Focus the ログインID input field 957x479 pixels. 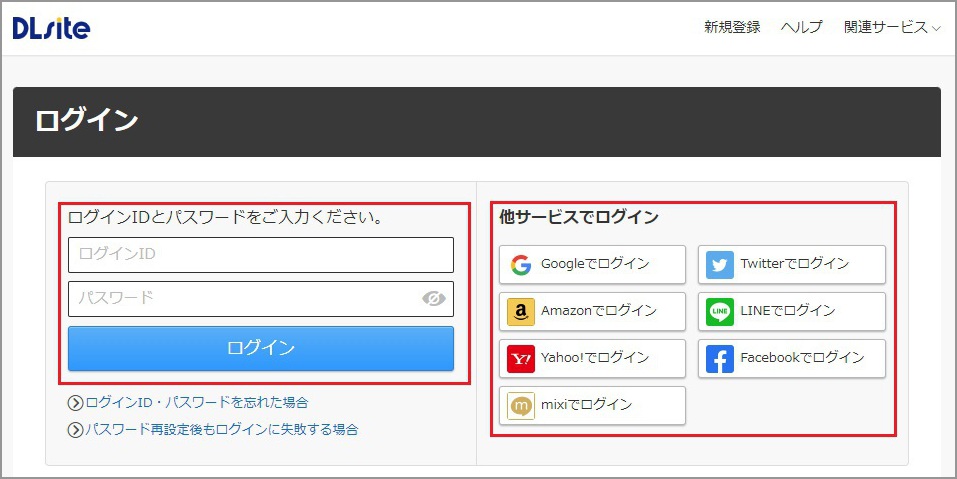(x=261, y=254)
